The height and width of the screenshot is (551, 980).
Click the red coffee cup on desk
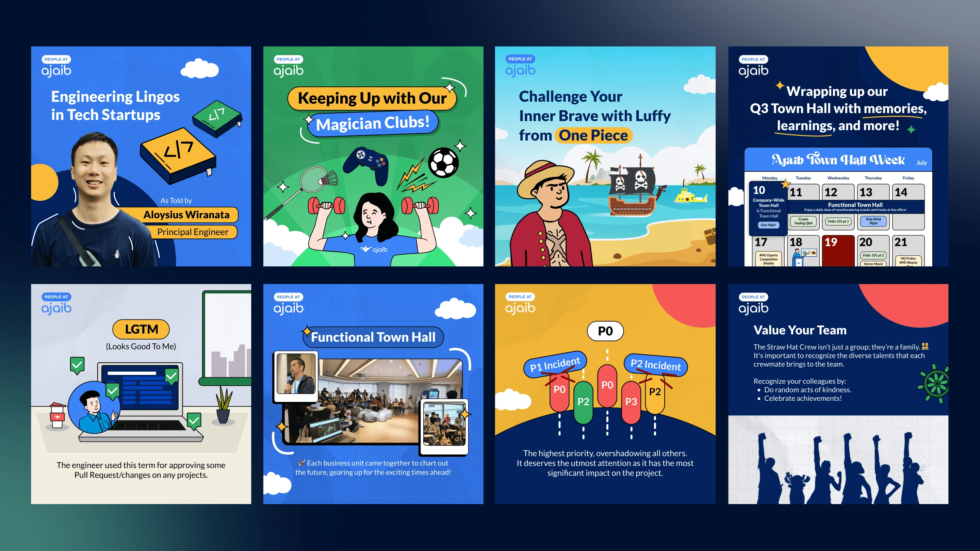click(x=57, y=415)
